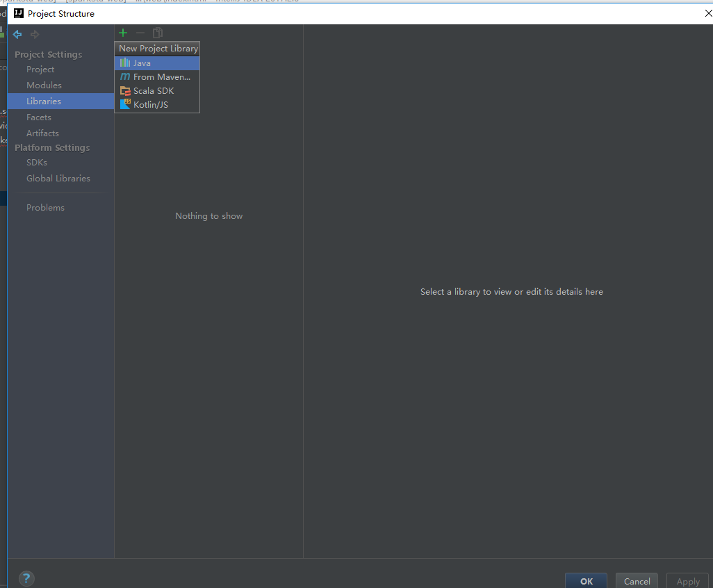Go back with the blue left arrow

click(x=17, y=34)
